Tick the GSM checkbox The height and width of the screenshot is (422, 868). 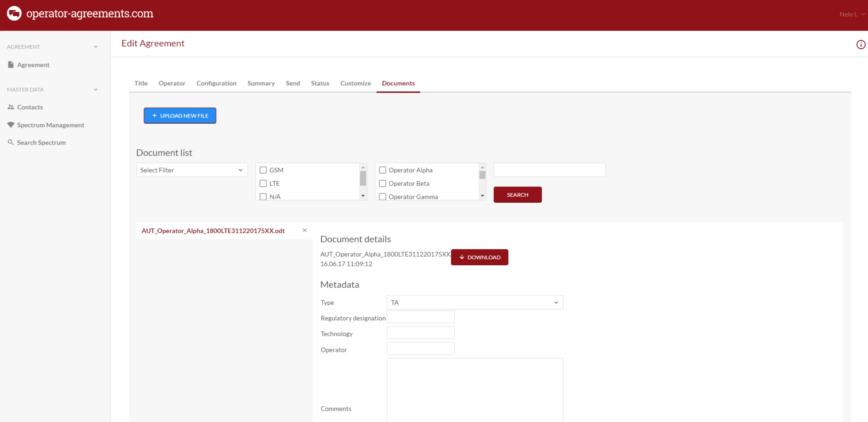263,170
